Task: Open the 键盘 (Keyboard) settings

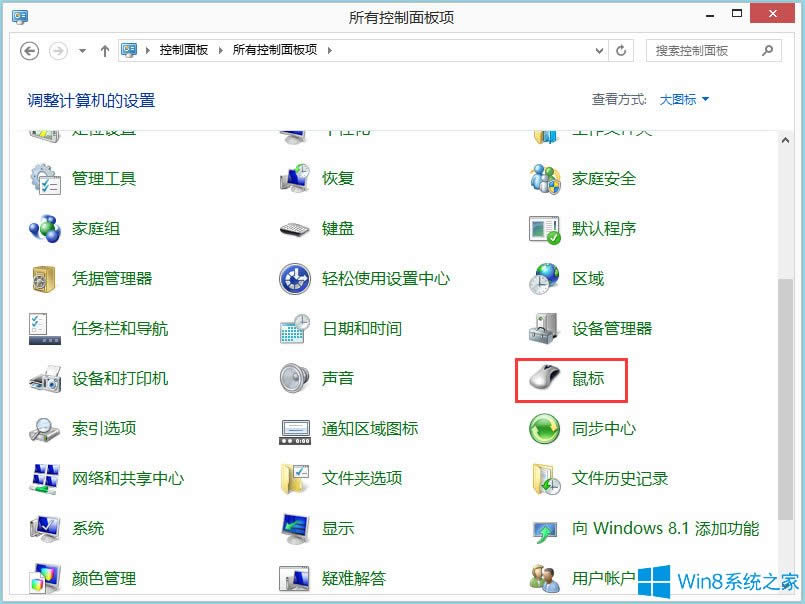Action: coord(337,229)
